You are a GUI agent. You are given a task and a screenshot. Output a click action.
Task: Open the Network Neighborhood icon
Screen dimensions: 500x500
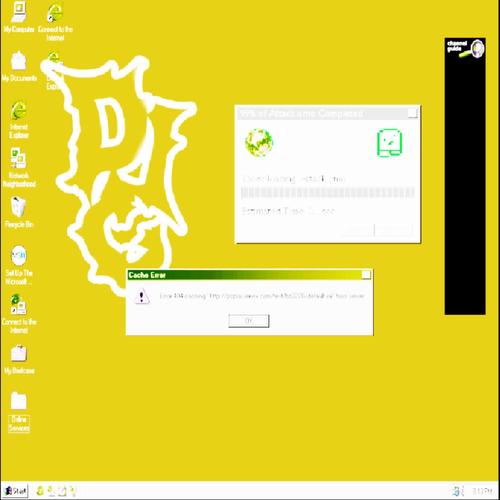(x=19, y=168)
